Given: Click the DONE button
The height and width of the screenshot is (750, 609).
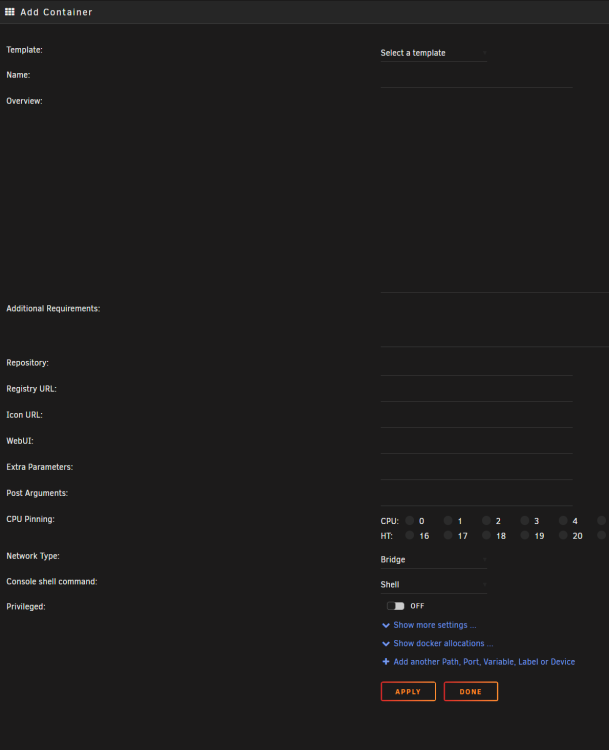Looking at the screenshot, I should point(471,692).
